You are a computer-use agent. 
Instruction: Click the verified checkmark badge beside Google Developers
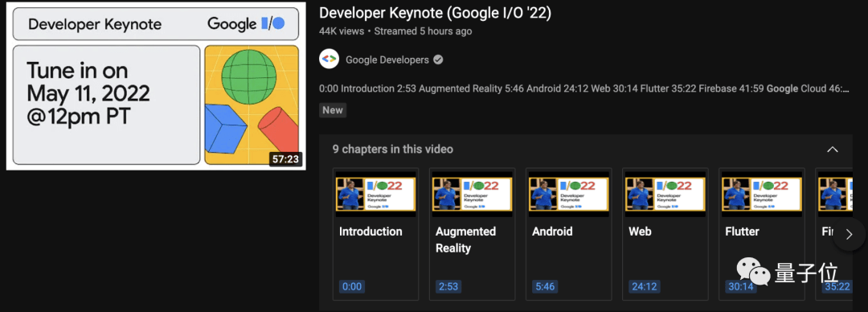click(x=438, y=60)
